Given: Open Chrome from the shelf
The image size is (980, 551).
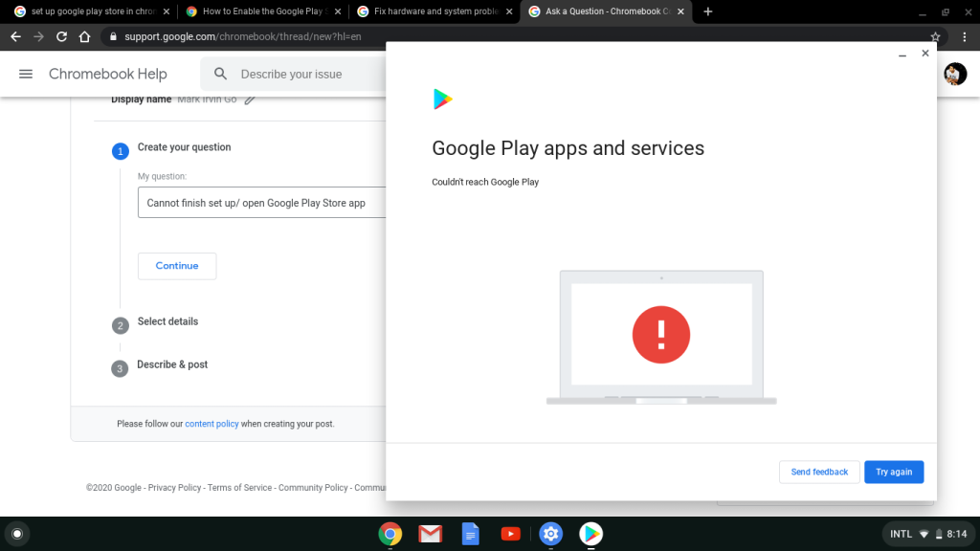Looking at the screenshot, I should click(x=390, y=534).
